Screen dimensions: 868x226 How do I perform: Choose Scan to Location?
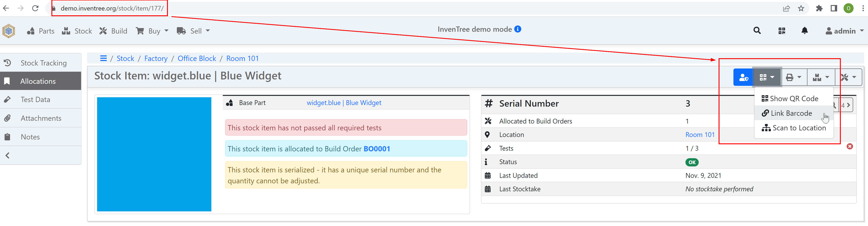click(x=794, y=128)
